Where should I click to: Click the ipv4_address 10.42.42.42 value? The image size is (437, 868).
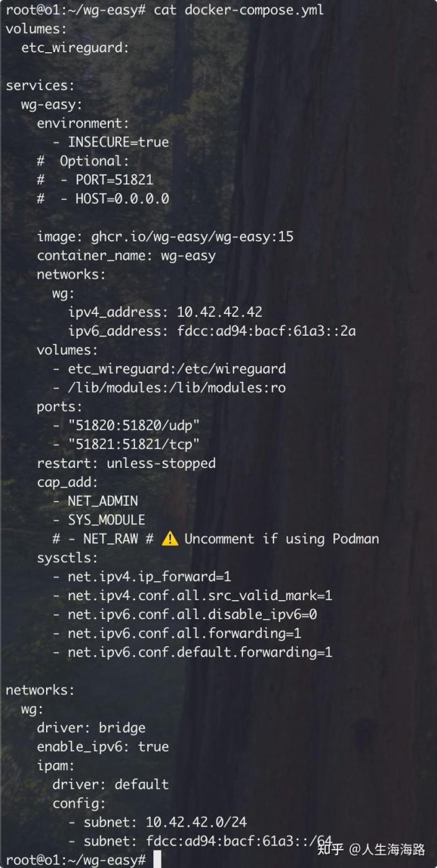219,312
